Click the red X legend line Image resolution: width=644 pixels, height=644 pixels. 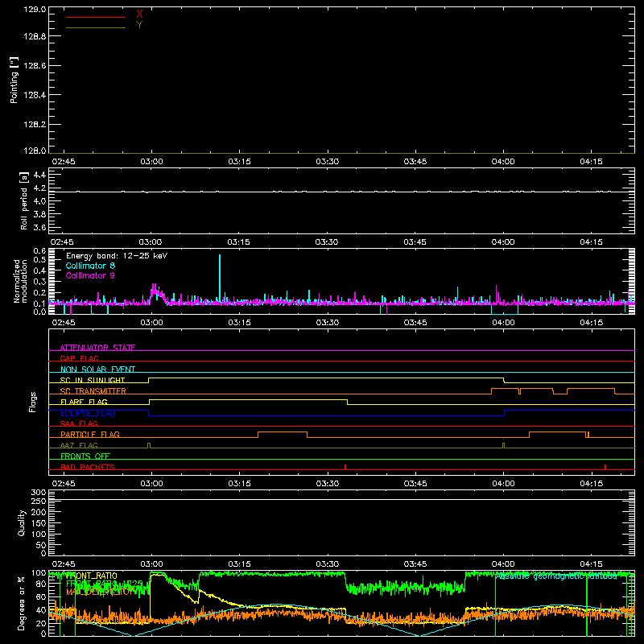96,17
